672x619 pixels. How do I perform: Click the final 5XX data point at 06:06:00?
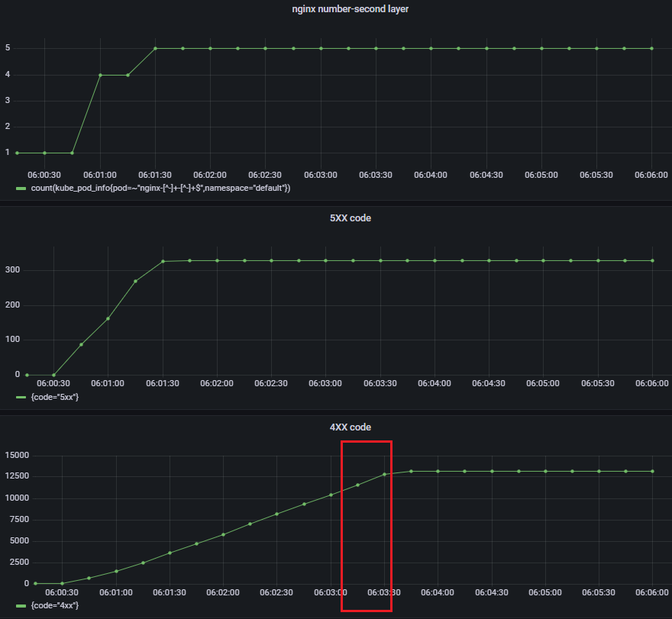653,260
